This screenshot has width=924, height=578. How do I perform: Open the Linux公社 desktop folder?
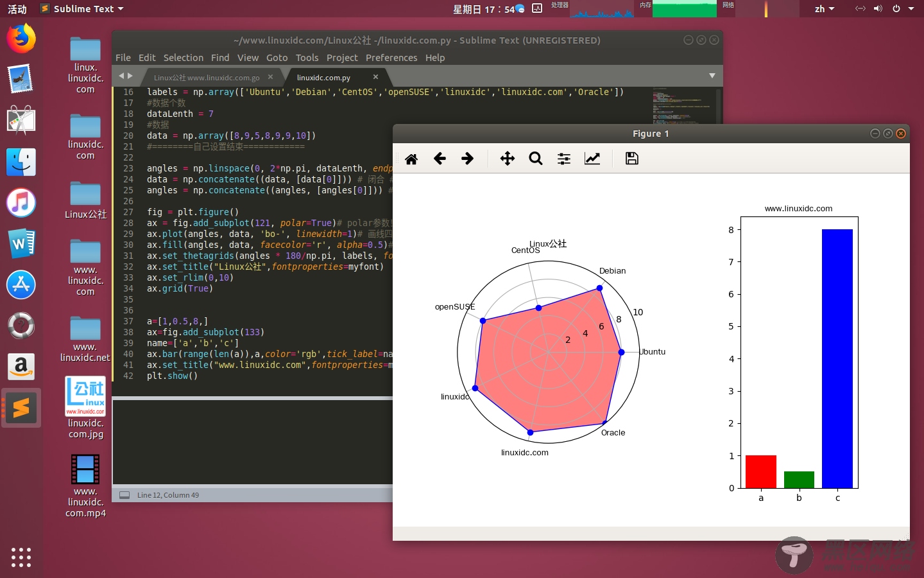pos(85,200)
